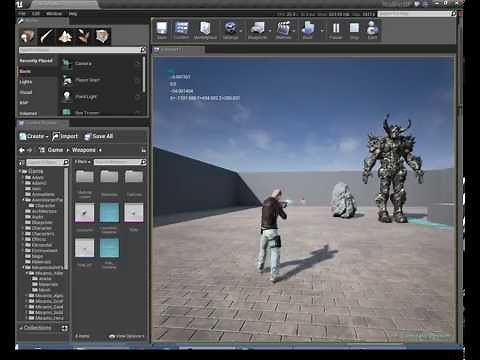Select the third folder thumbnail in assets

[x=134, y=177]
